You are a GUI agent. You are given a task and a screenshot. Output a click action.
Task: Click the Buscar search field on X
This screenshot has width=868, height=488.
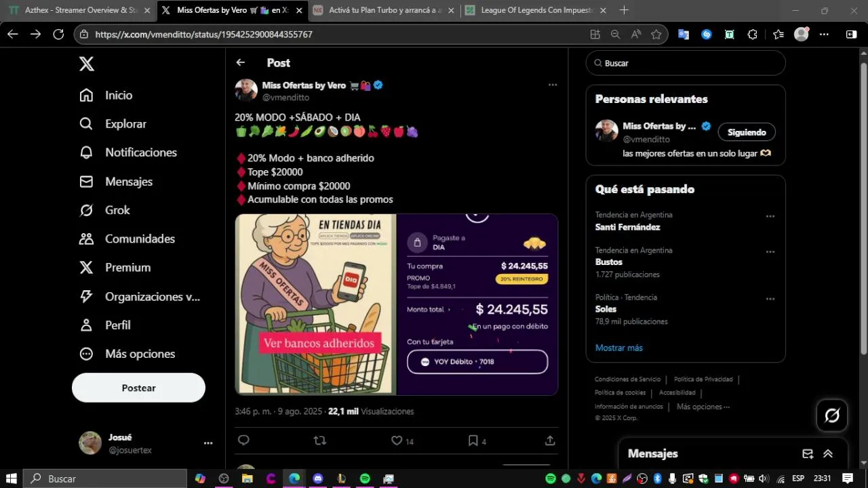[686, 63]
